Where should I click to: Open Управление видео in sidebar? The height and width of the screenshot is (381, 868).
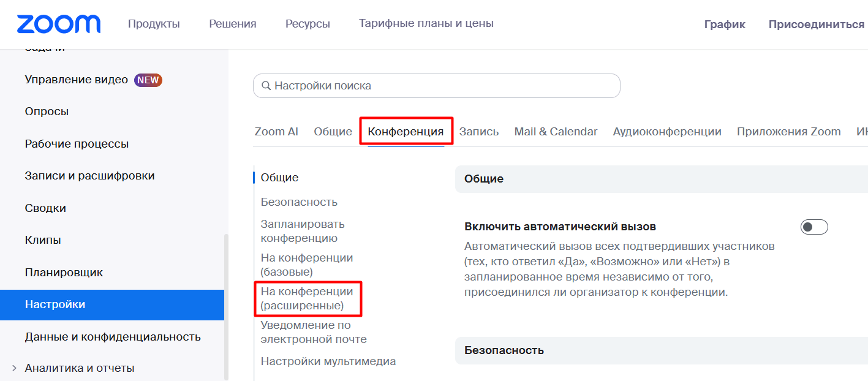pyautogui.click(x=76, y=80)
